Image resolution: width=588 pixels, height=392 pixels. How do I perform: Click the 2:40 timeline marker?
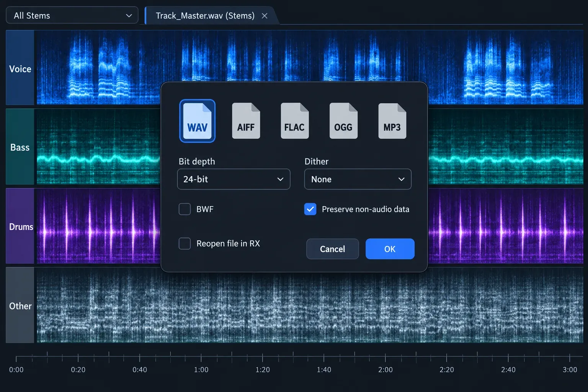coord(508,369)
